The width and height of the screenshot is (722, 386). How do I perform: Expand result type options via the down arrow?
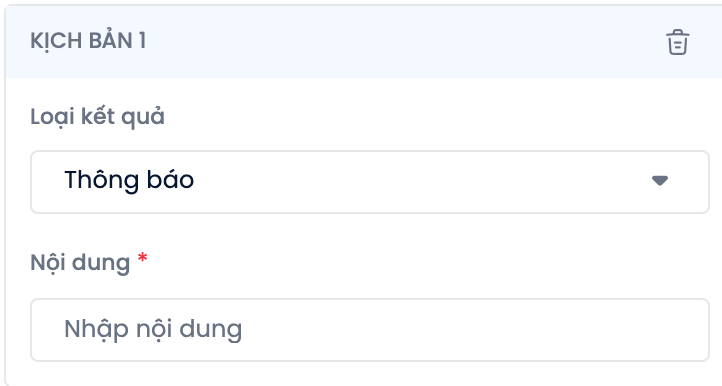pyautogui.click(x=660, y=181)
